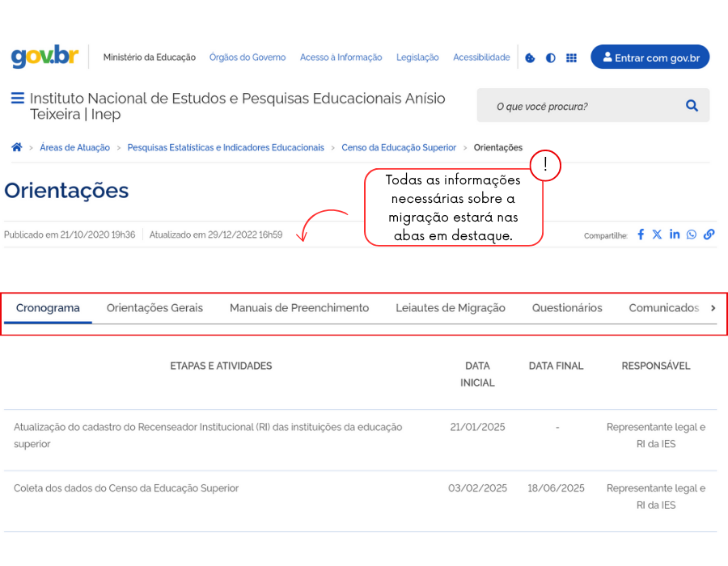Open cookie preferences icon
Viewport: 728px width, 566px height.
coord(530,58)
